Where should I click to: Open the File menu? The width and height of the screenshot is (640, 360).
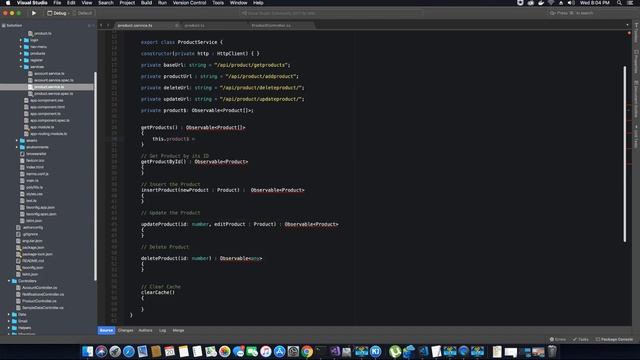point(57,3)
